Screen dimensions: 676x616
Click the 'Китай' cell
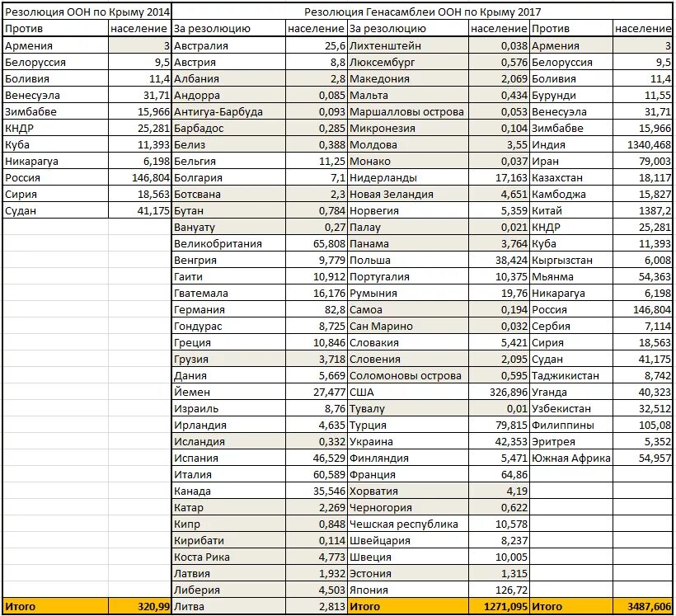click(x=571, y=210)
